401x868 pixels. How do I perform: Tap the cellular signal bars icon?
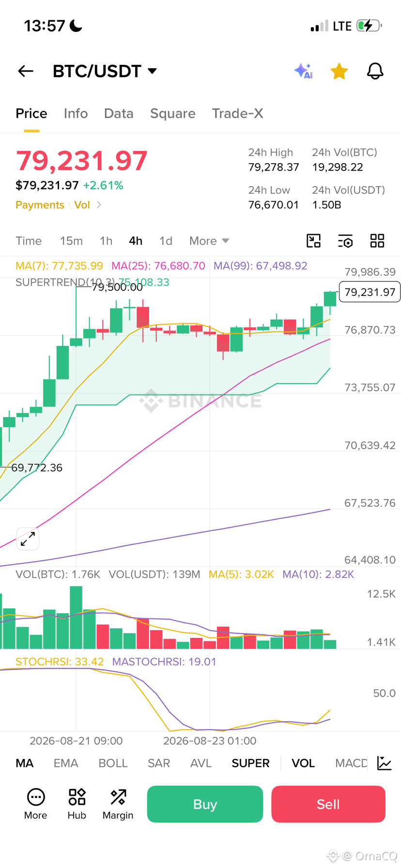pyautogui.click(x=320, y=26)
